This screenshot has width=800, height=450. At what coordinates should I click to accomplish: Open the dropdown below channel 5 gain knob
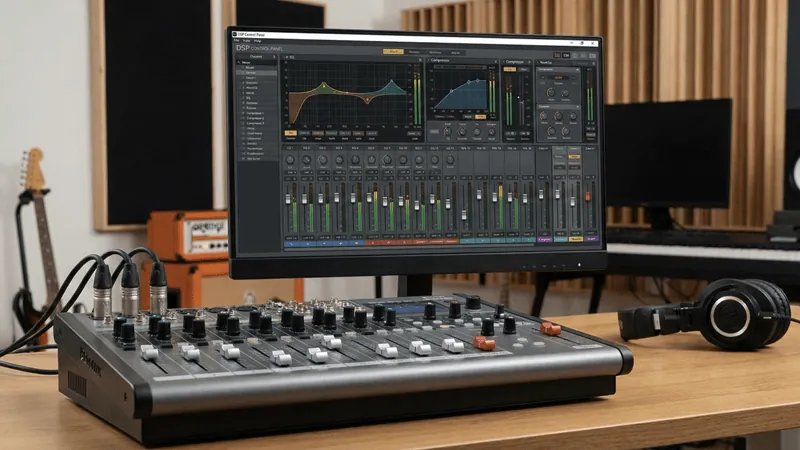pos(356,172)
